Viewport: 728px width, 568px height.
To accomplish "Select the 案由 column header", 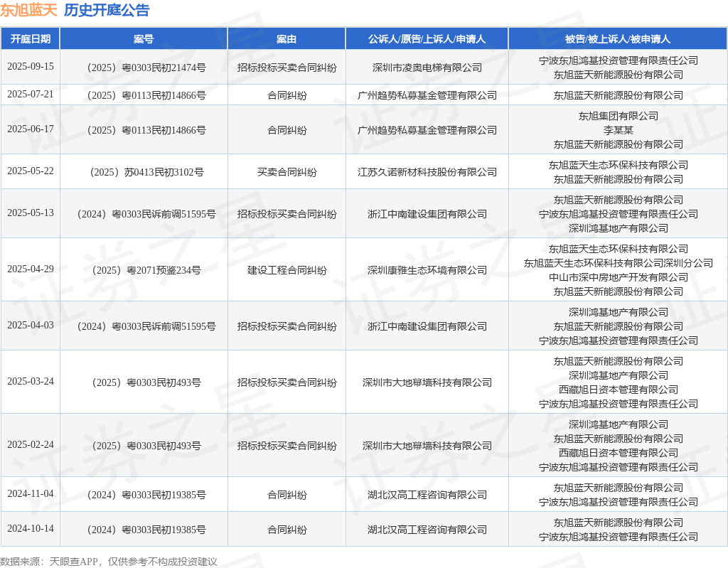I will [x=287, y=39].
